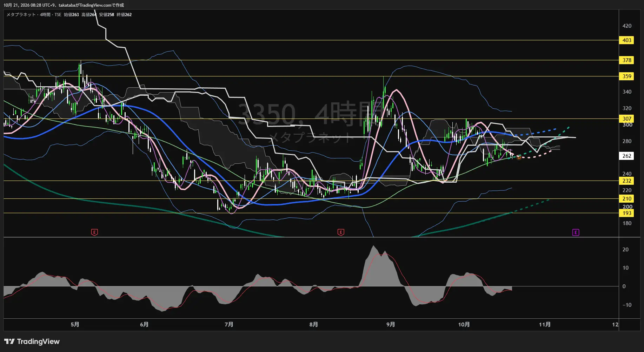The width and height of the screenshot is (644, 352).
Task: Select the 232 yellow price level label
Action: click(x=626, y=181)
